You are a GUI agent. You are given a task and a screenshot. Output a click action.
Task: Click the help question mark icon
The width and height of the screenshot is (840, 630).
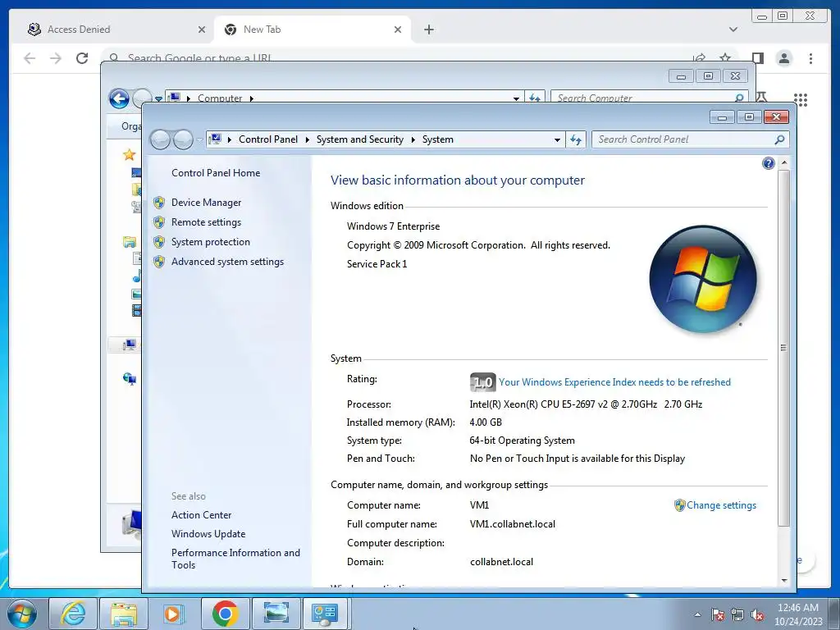768,163
